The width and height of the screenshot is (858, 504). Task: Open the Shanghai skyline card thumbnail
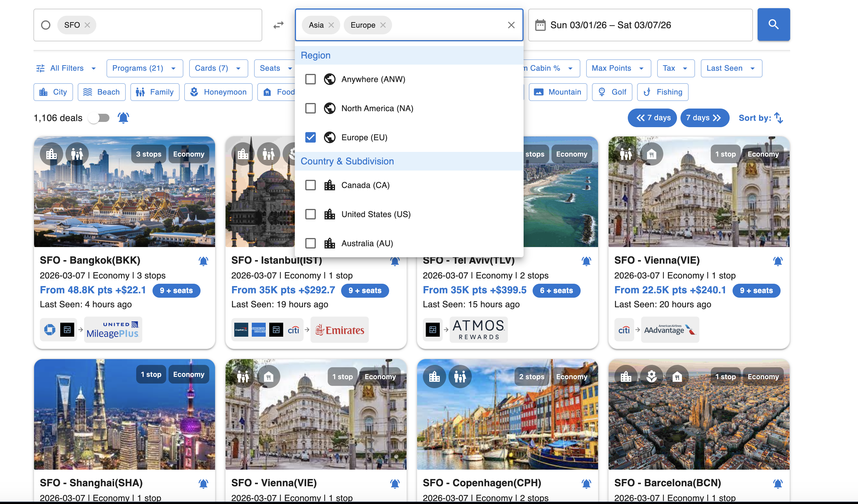(124, 414)
